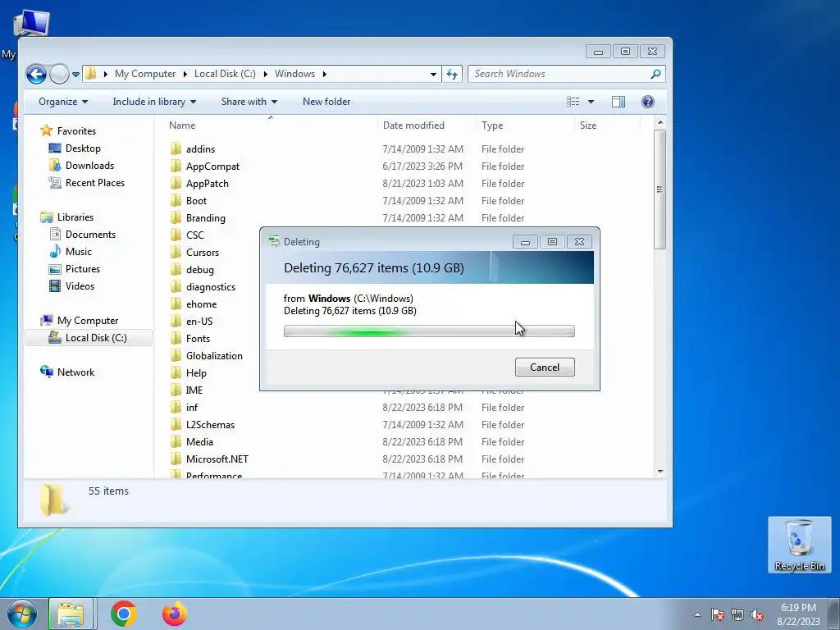This screenshot has width=840, height=630.
Task: Open the recent pages dropdown arrow
Action: pyautogui.click(x=75, y=75)
